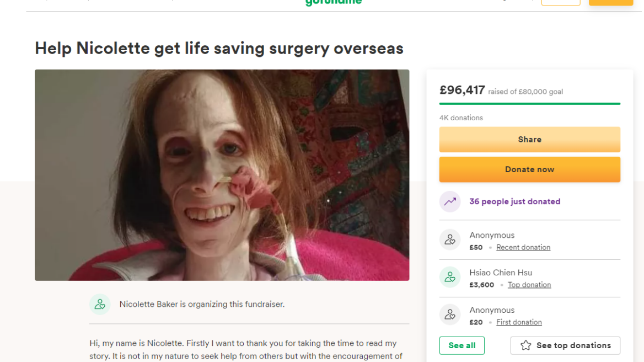The image size is (644, 362).
Task: Click the GoFundMe logo in the header
Action: [334, 2]
